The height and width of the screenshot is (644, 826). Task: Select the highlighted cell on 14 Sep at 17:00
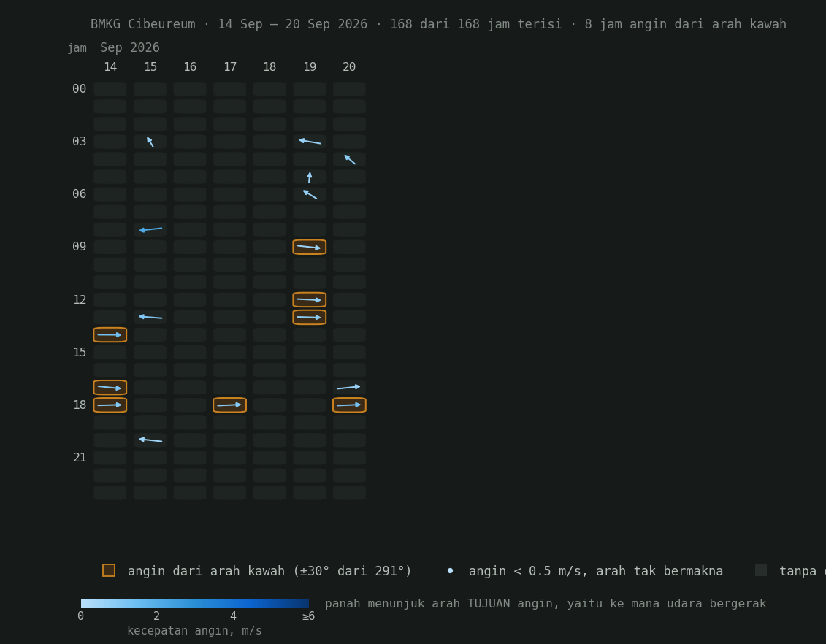[x=110, y=388]
